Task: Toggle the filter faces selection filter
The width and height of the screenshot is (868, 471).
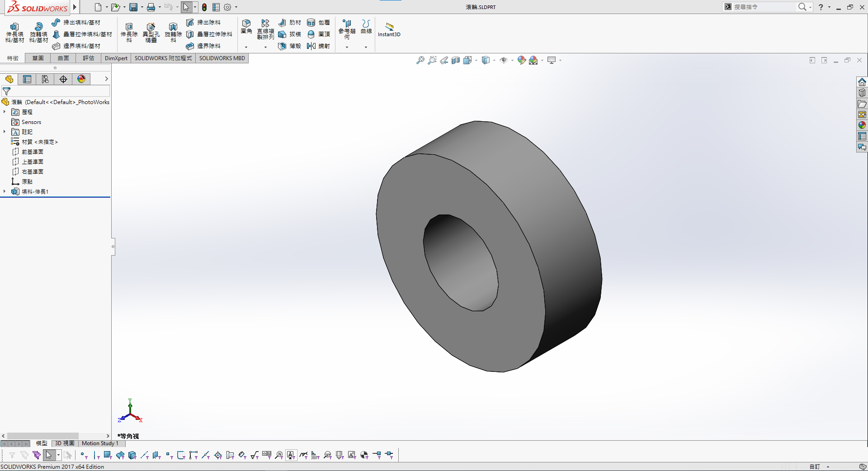Action: [x=108, y=455]
